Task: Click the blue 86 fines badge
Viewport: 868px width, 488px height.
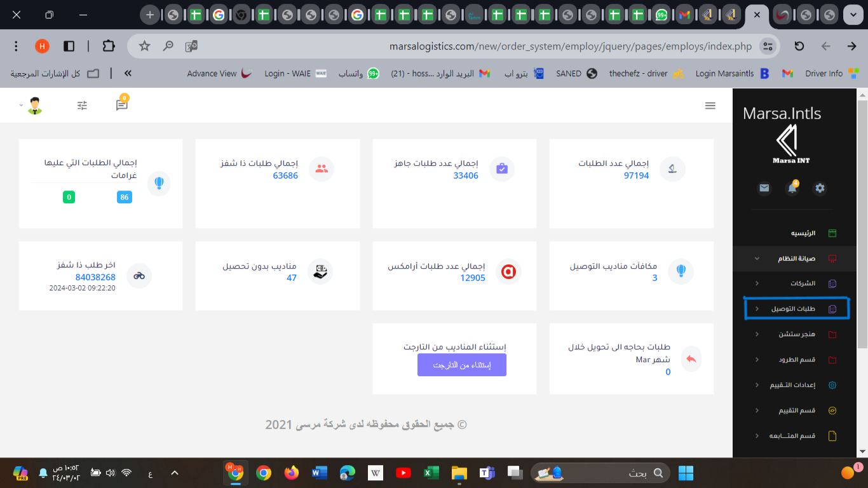Action: [x=125, y=197]
